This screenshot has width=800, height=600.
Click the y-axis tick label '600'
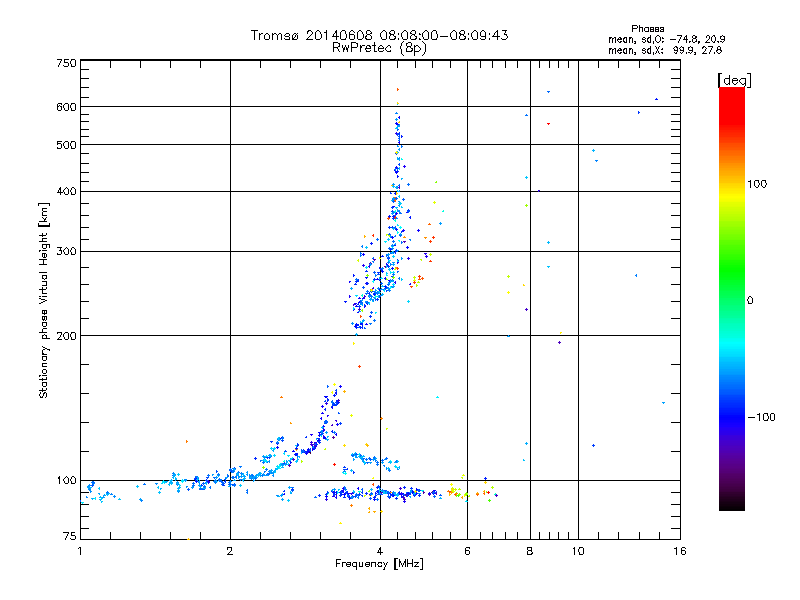pos(66,107)
